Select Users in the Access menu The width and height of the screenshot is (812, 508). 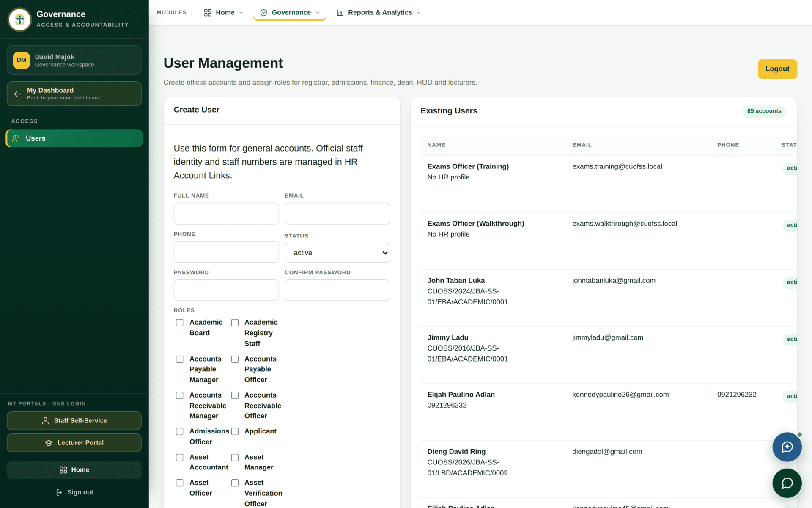coord(74,138)
